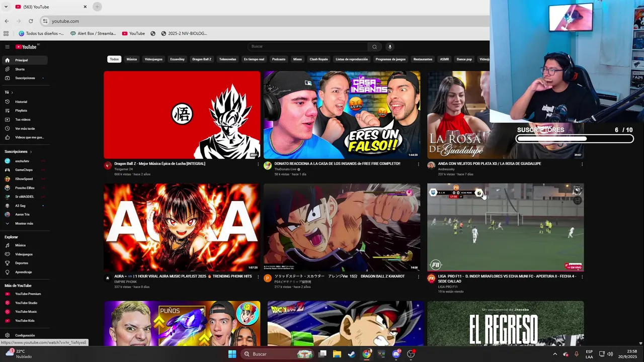Open Playlists in the sidebar
This screenshot has height=362, width=644.
pos(24,111)
